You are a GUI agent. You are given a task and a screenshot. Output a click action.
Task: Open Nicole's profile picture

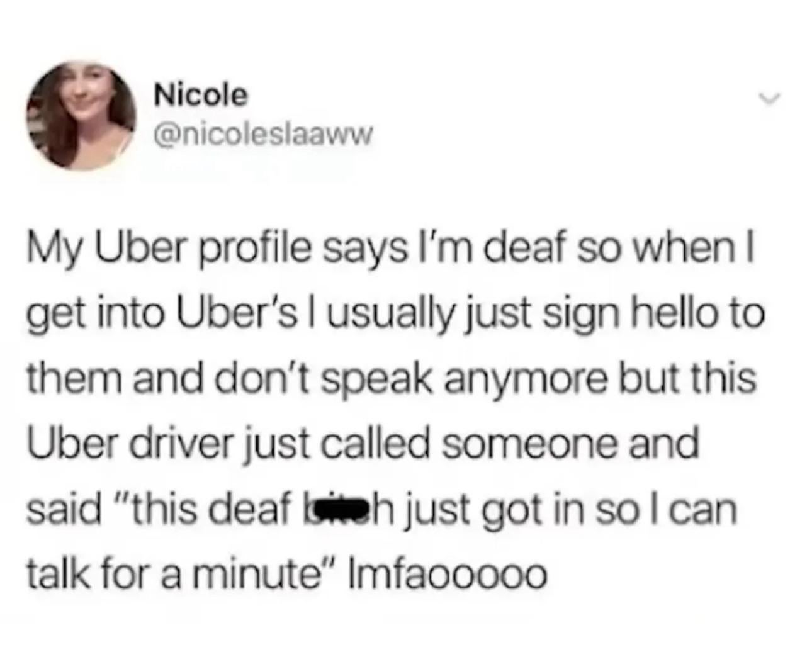82,116
